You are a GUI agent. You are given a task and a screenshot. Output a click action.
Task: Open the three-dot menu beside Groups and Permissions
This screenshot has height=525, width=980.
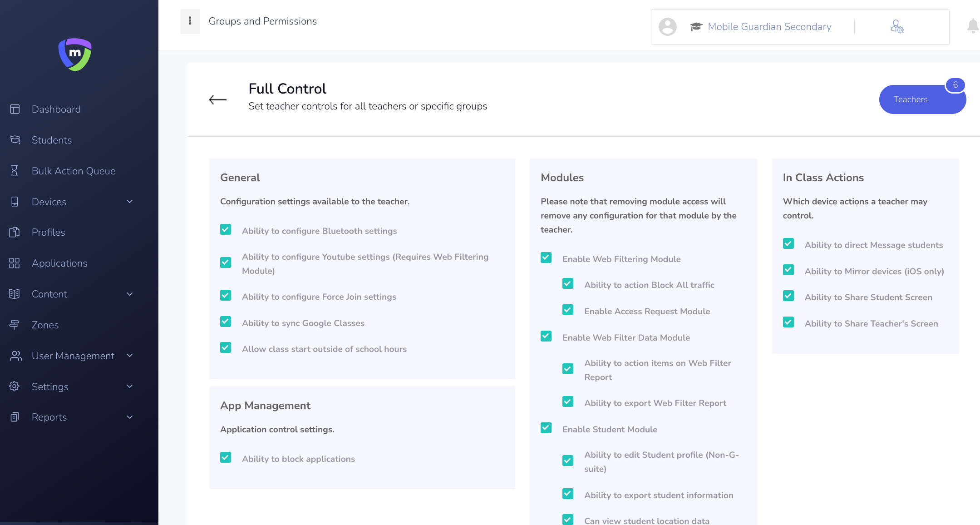190,21
